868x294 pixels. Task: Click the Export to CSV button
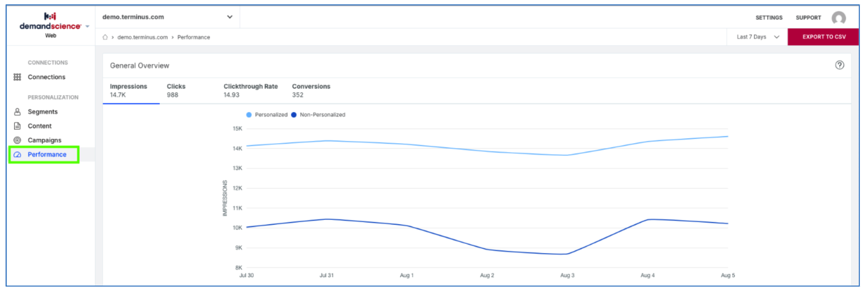(824, 37)
